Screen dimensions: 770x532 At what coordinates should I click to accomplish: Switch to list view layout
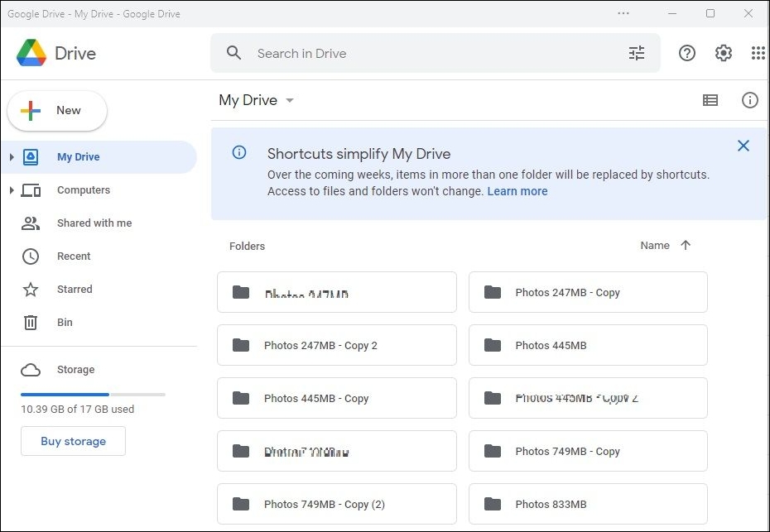pyautogui.click(x=710, y=100)
